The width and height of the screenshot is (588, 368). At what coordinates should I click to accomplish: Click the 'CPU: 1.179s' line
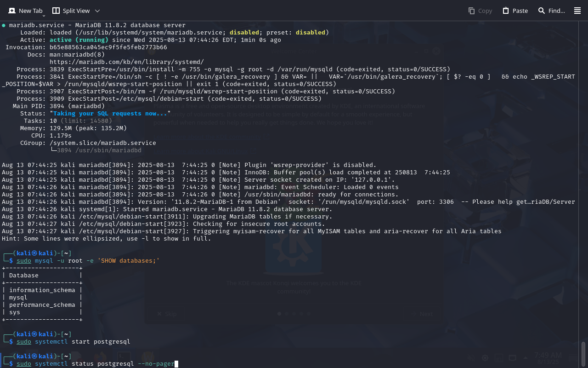[x=51, y=136]
